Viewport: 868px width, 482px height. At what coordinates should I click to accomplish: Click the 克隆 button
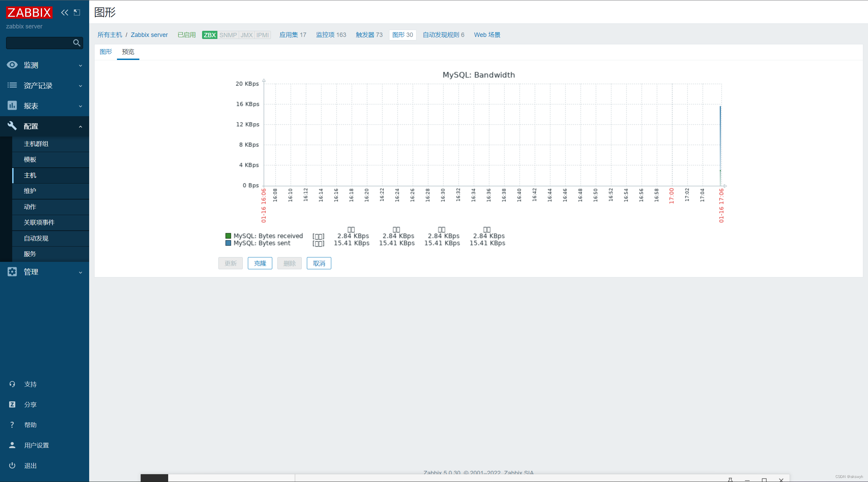[260, 263]
